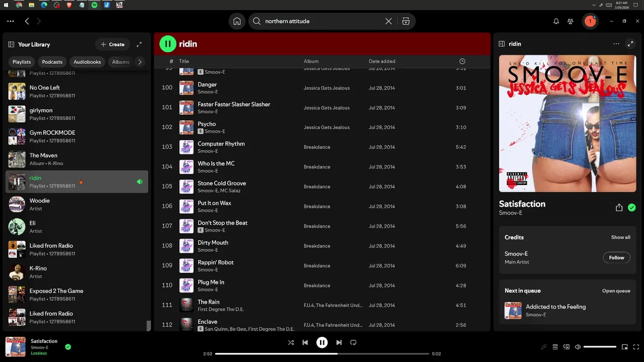Pause ridin playlist via its library thumbnail
644x362 pixels.
[x=17, y=182]
